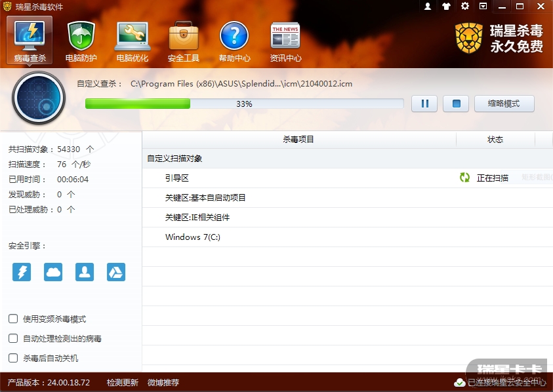Click the 状态 column header
This screenshot has height=392, width=553.
(495, 140)
